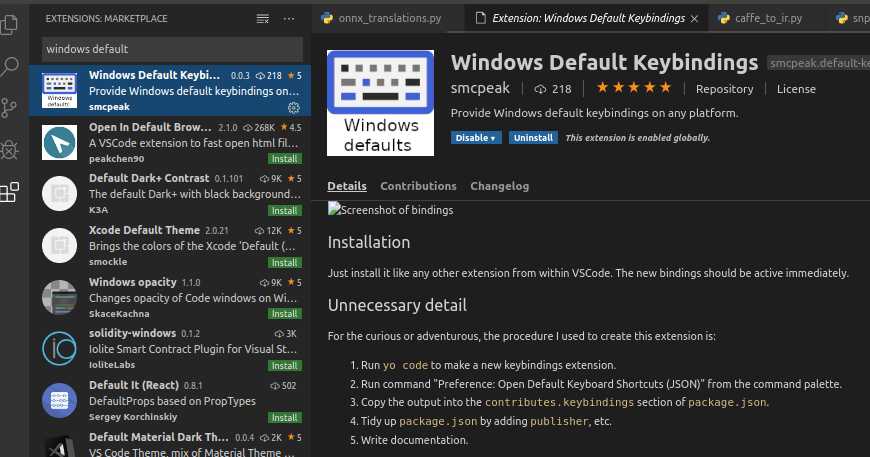Viewport: 870px width, 457px height.
Task: Click 'This extension is enabled globally' text
Action: click(x=638, y=138)
